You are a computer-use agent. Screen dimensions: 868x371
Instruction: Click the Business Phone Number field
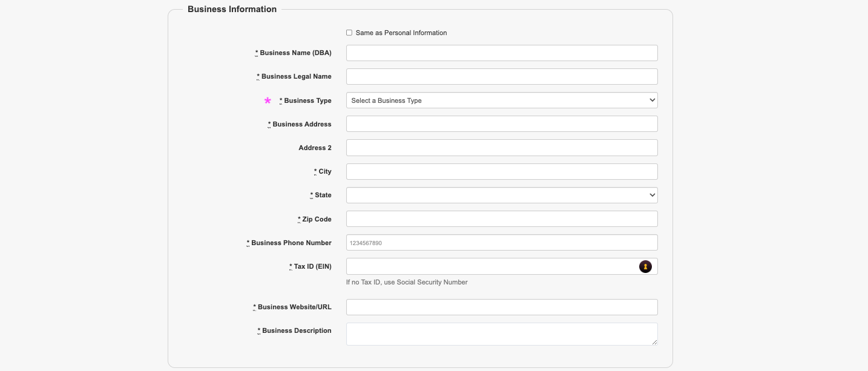click(502, 243)
